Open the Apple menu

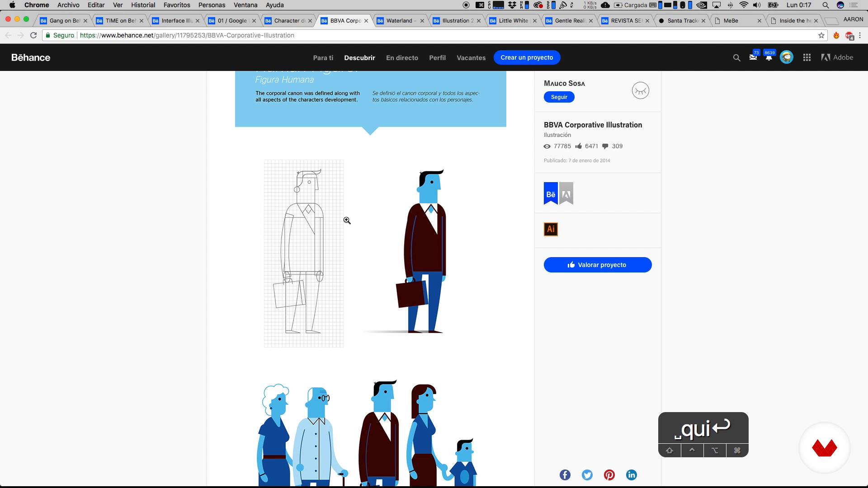tap(12, 5)
